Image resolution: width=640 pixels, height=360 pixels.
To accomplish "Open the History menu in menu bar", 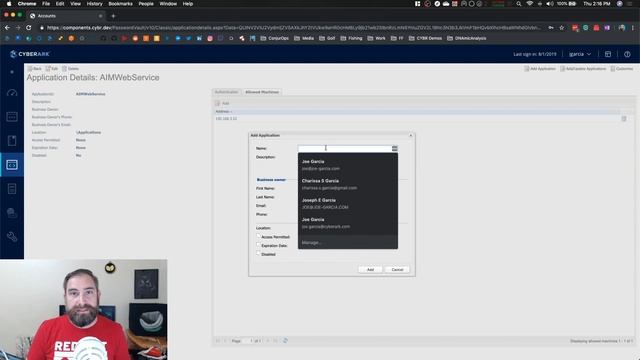I will coord(94,4).
